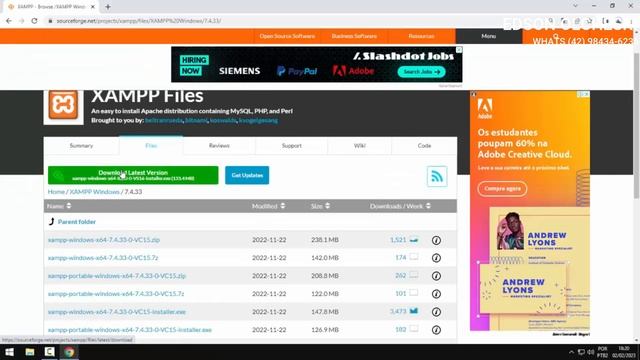Click Compre agora in Adobe ad

point(502,189)
